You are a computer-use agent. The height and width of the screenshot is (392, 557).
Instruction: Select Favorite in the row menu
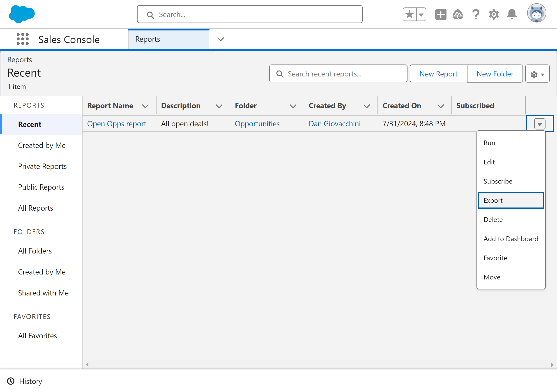coord(511,258)
